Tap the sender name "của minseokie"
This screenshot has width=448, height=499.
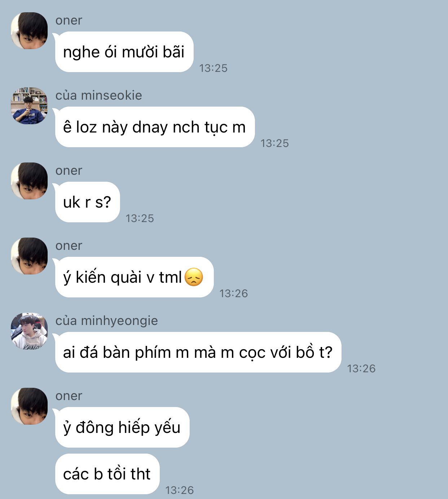(x=99, y=96)
